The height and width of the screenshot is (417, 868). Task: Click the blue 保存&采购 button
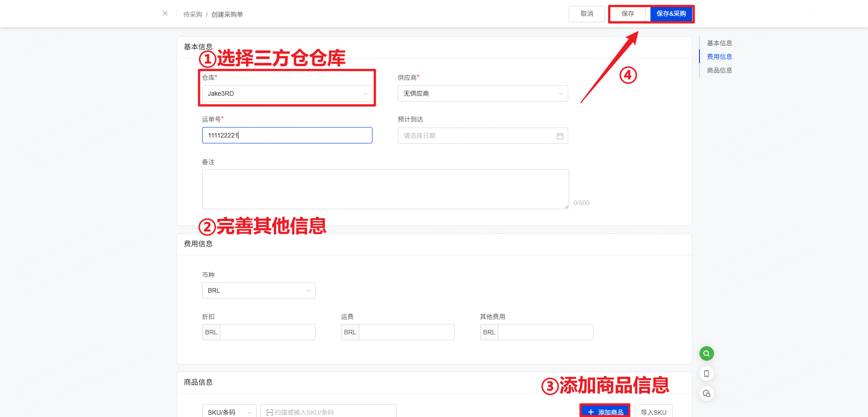point(671,14)
